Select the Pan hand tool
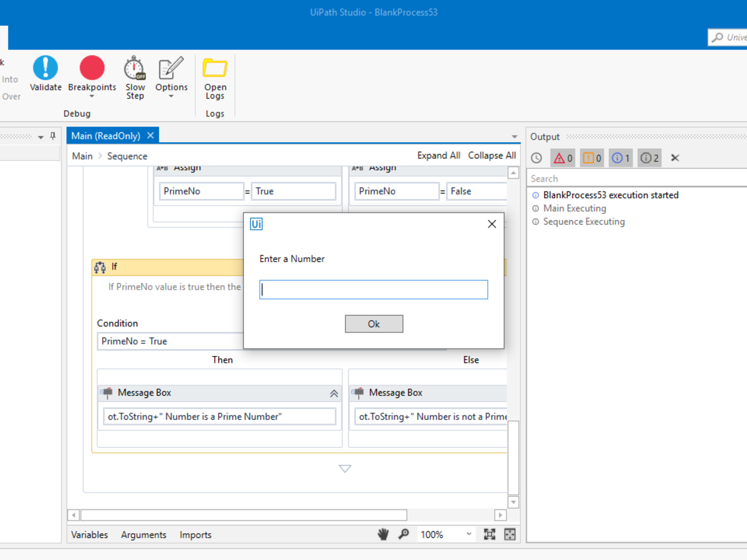The image size is (747, 560). (383, 534)
